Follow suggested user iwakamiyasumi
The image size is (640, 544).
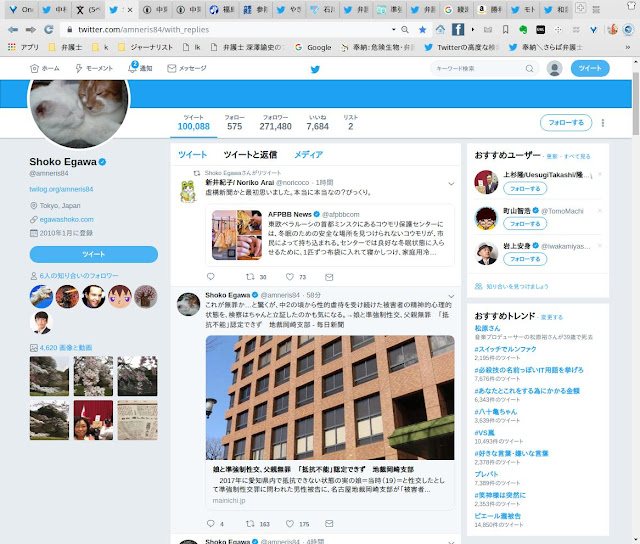(x=525, y=259)
